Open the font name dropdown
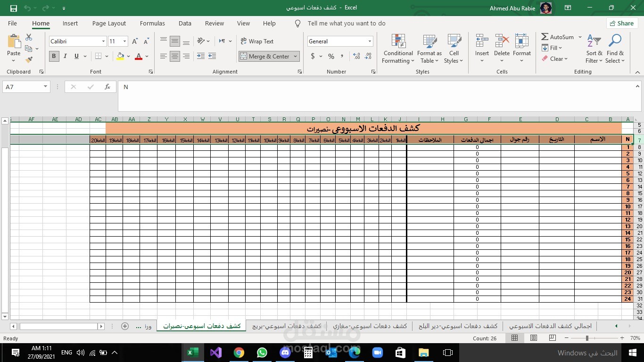This screenshot has height=362, width=644. pos(103,41)
